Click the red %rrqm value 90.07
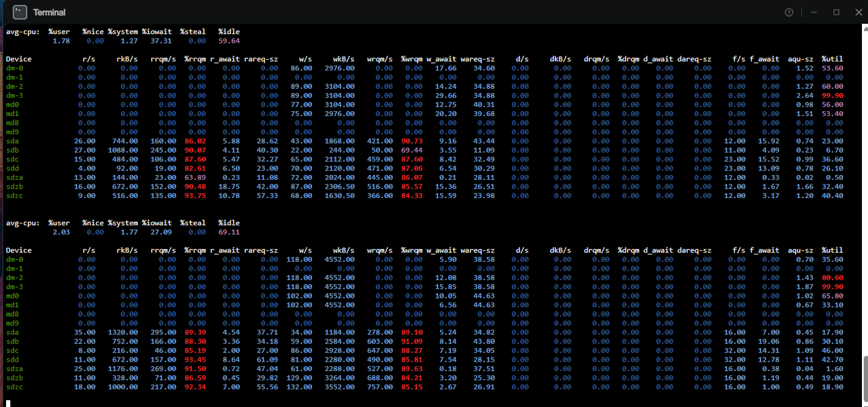 tap(195, 150)
